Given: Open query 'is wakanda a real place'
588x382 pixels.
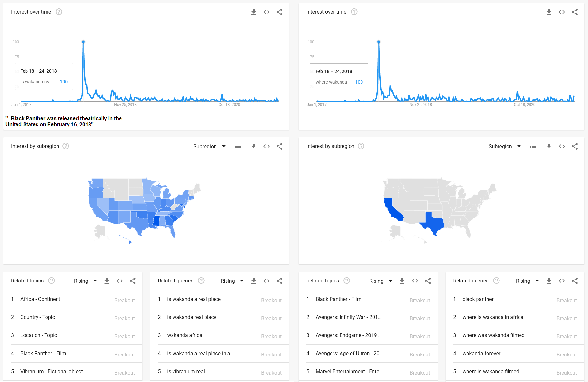Looking at the screenshot, I should pos(194,299).
